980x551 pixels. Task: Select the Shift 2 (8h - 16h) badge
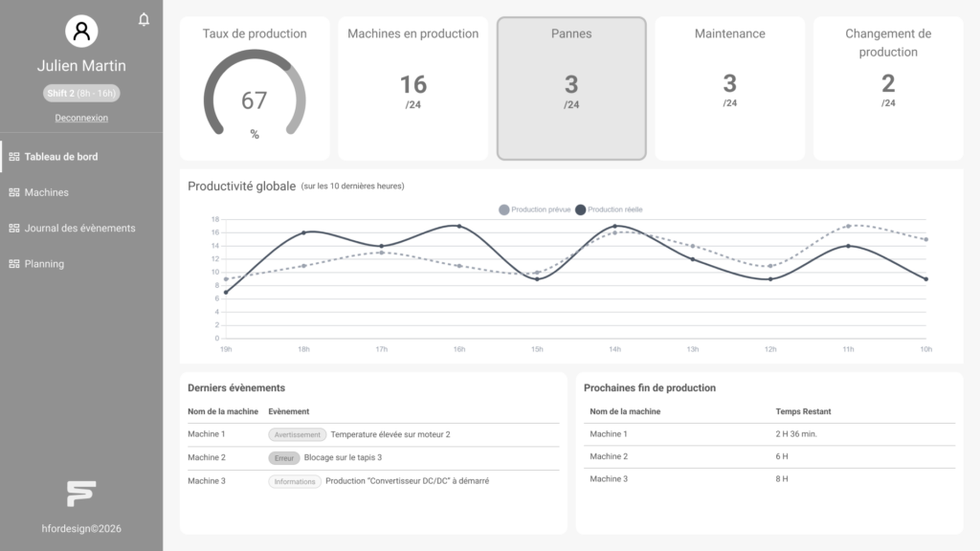[81, 93]
